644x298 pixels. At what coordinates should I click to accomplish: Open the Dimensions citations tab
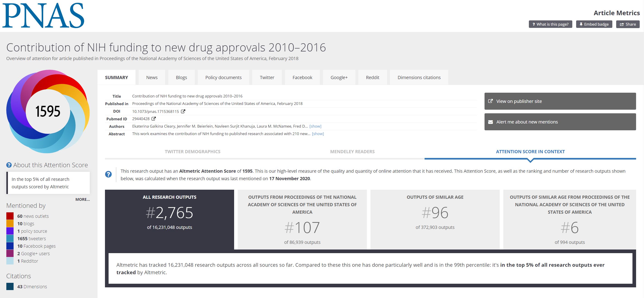[x=419, y=77]
